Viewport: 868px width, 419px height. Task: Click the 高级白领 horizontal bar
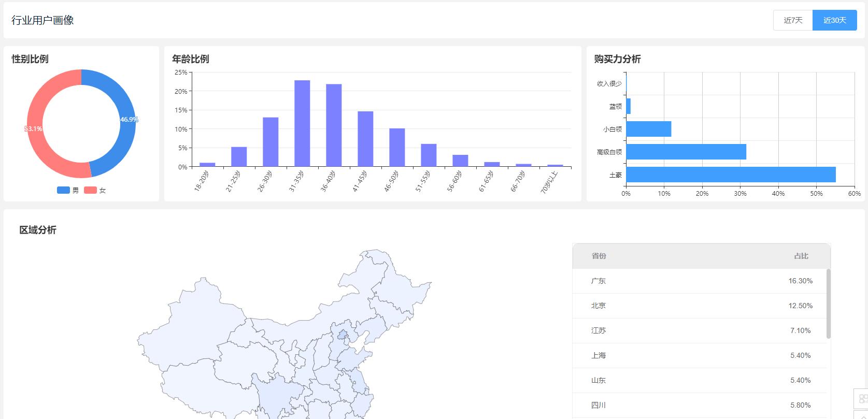click(686, 152)
